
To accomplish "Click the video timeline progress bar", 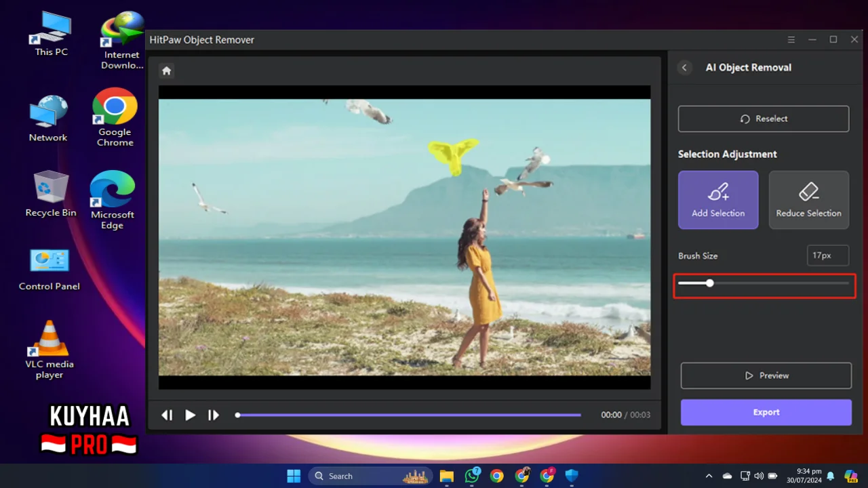I will (x=408, y=415).
